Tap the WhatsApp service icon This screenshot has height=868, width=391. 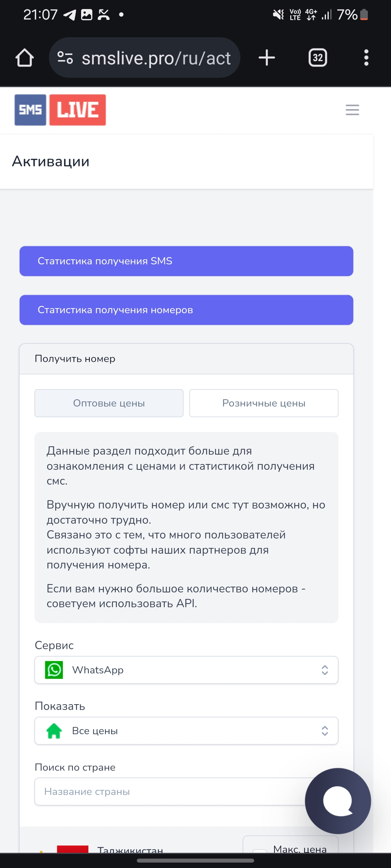(54, 670)
